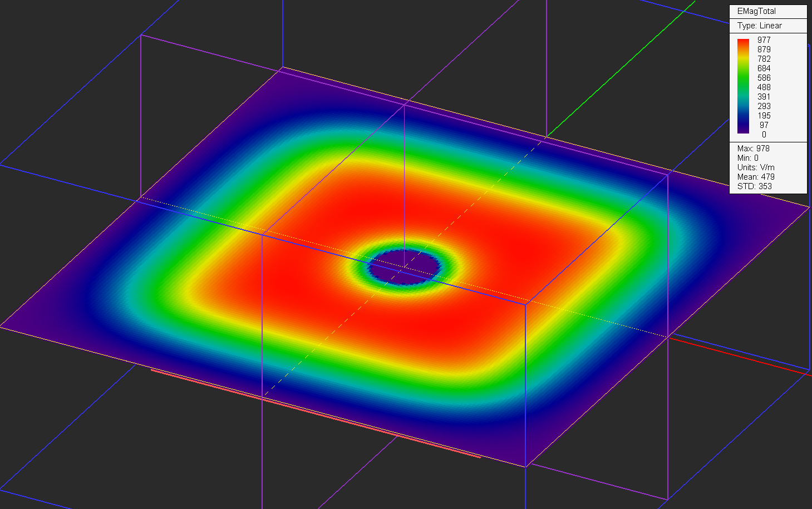Click the 879 legend scale label
812x509 pixels.
click(x=764, y=50)
